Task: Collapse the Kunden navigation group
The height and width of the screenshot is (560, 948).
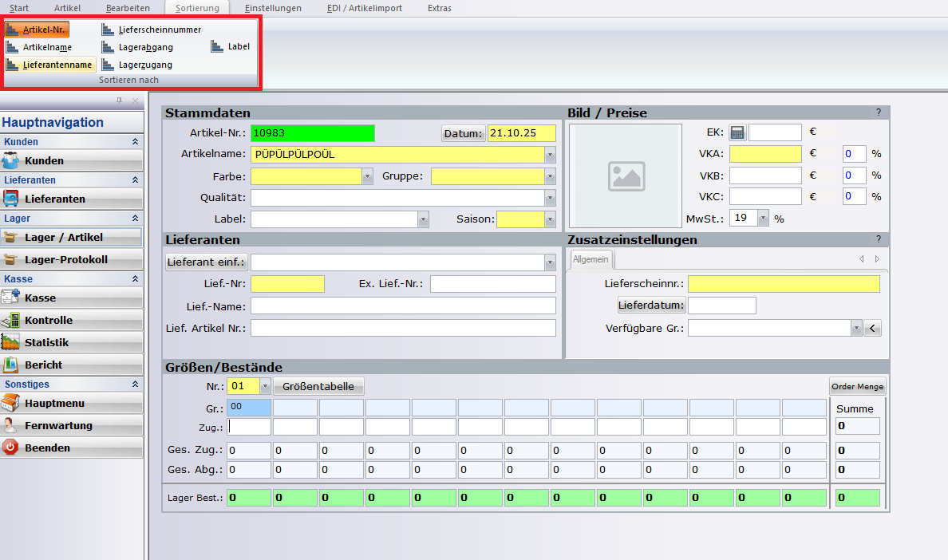Action: (135, 142)
